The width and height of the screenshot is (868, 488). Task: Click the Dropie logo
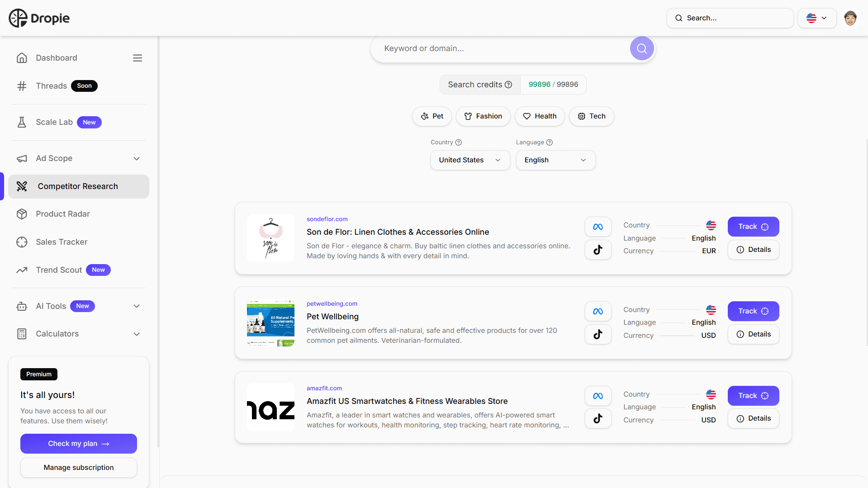pyautogui.click(x=39, y=18)
